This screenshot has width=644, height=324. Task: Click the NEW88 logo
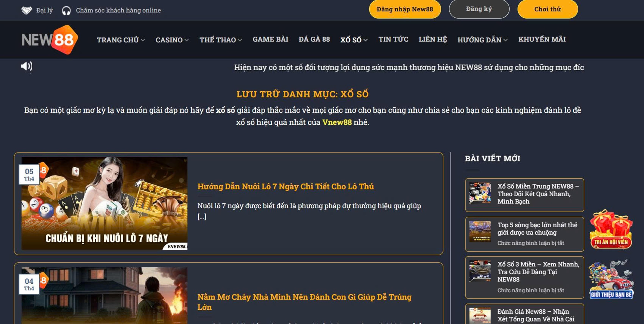50,40
